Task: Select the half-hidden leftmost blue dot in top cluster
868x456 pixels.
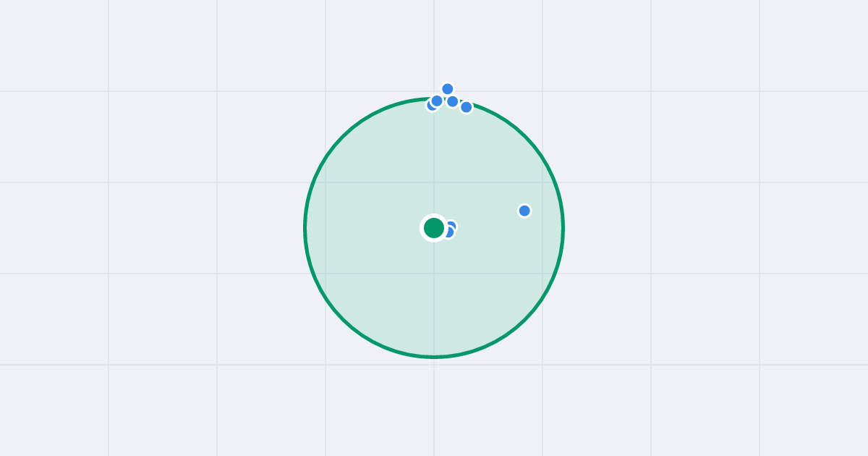Action: [430, 106]
